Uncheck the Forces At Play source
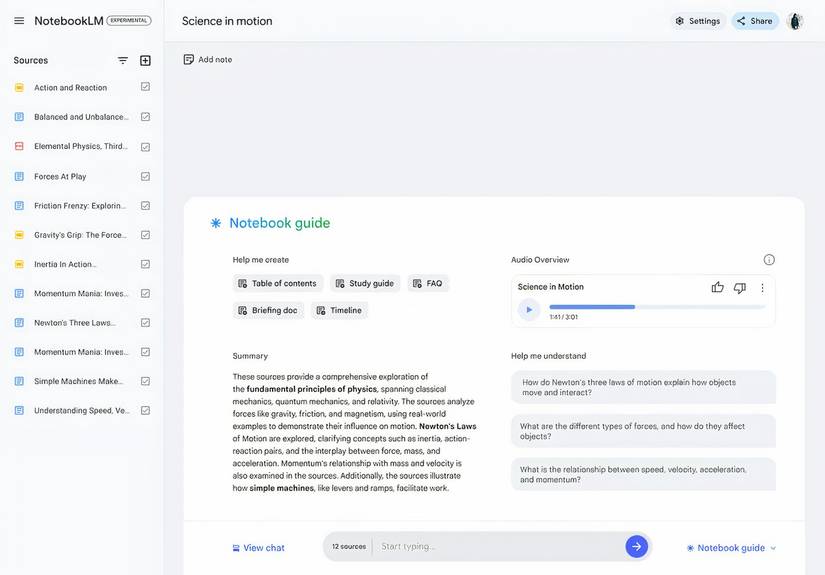The width and height of the screenshot is (825, 575). point(146,176)
